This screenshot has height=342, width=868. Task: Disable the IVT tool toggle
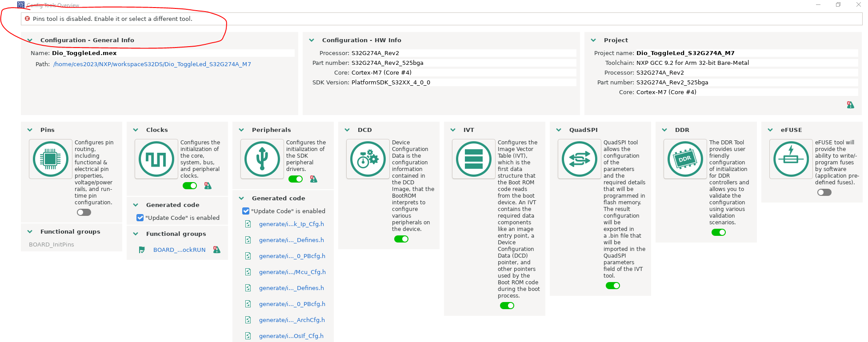point(507,306)
